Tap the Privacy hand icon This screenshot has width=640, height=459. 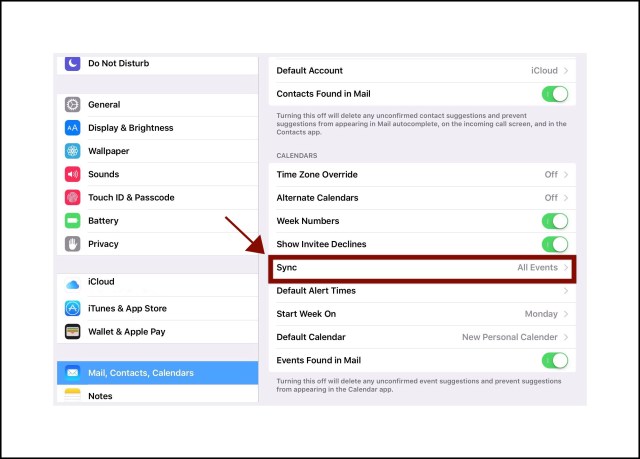tap(73, 244)
